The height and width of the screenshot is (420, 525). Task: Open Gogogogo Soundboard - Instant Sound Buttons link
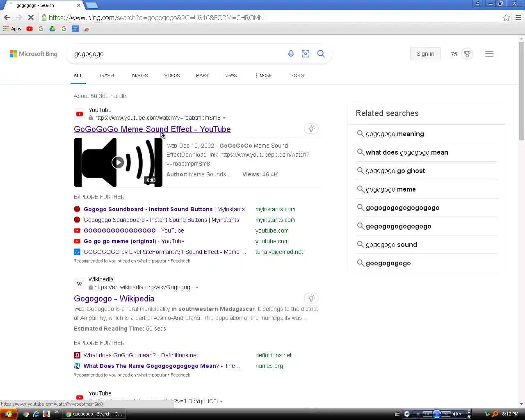161,220
